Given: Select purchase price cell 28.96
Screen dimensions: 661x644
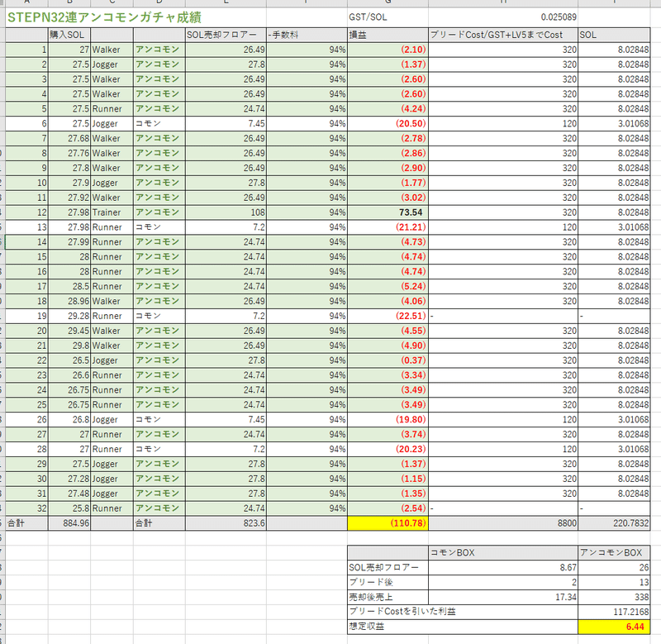Looking at the screenshot, I should (x=69, y=301).
